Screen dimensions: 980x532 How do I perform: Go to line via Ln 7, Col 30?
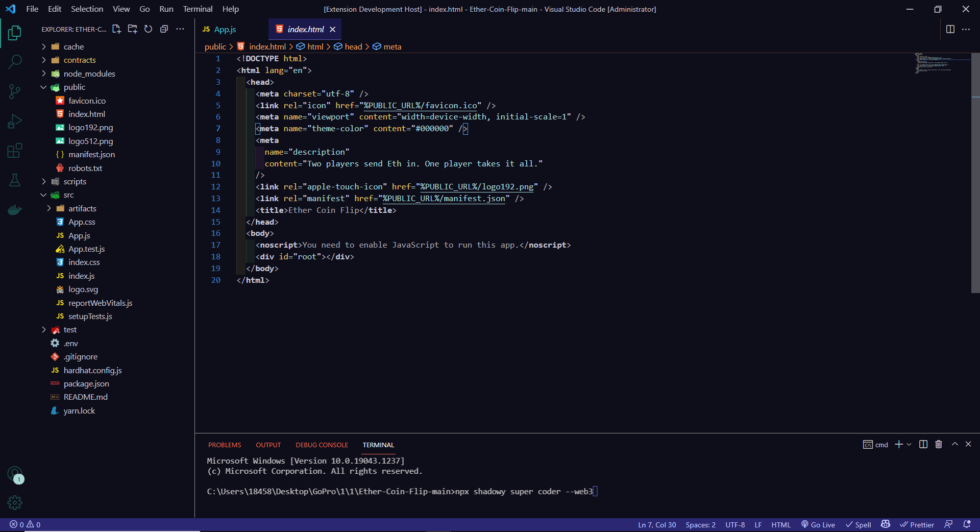(657, 525)
